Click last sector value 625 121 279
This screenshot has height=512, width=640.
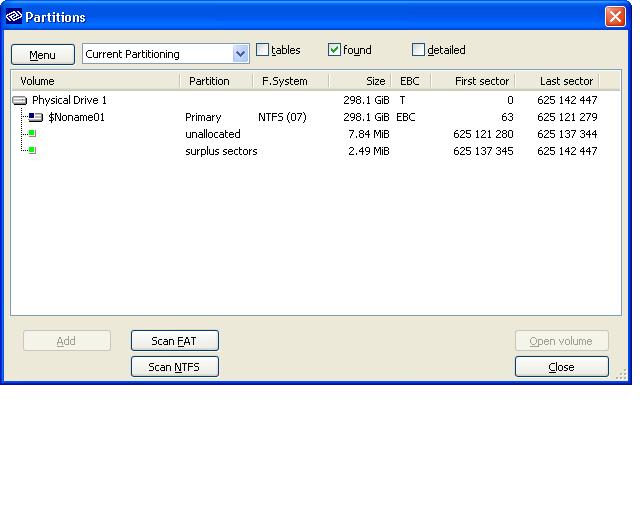coord(567,117)
